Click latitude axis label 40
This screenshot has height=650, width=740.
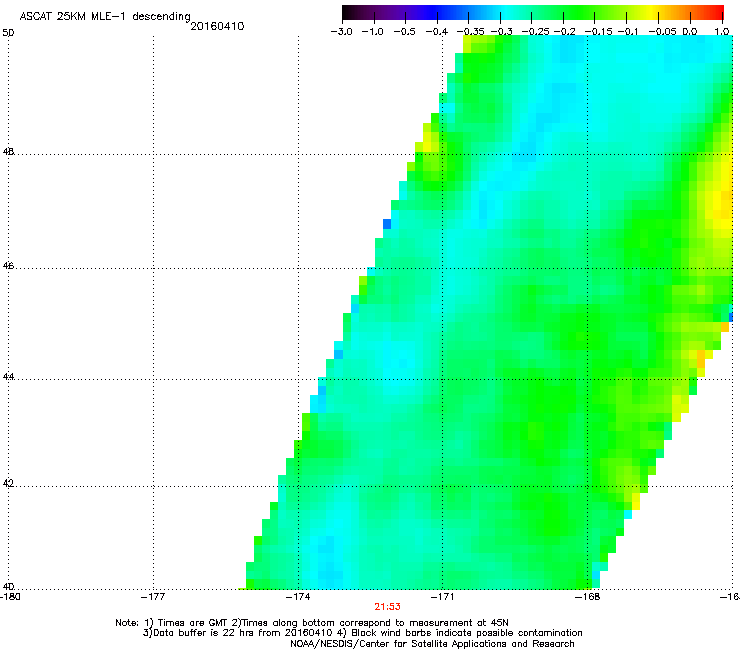pyautogui.click(x=8, y=586)
